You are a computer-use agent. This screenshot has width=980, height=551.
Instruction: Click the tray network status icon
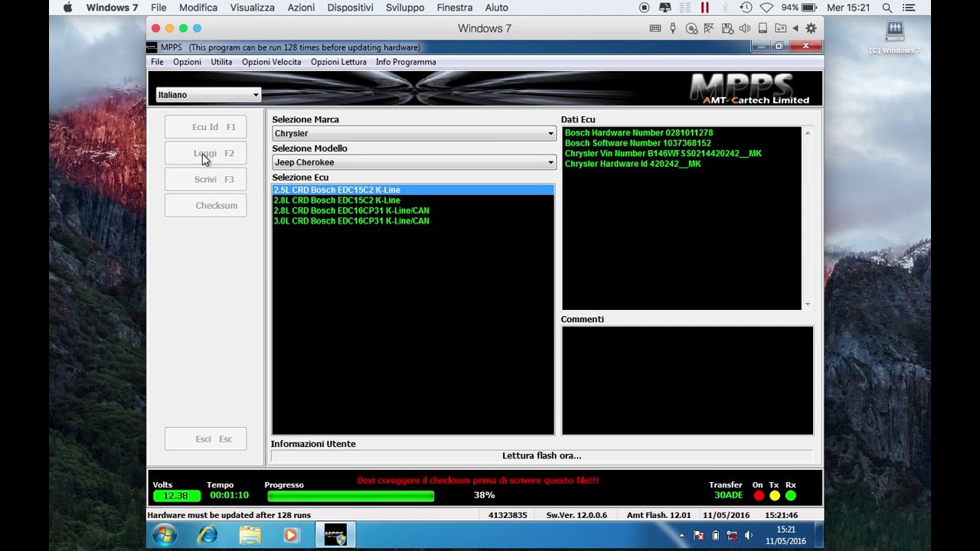732,535
